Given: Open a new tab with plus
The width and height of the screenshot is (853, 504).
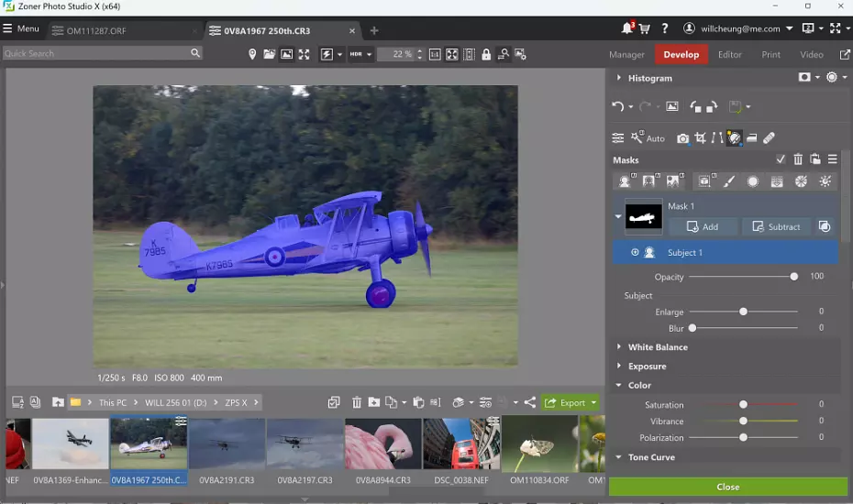Looking at the screenshot, I should [373, 30].
